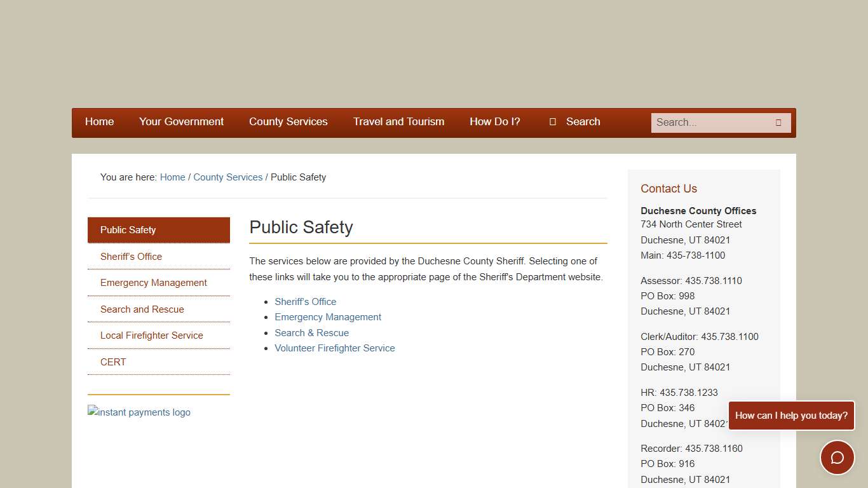Screen dimensions: 868x488
Task: Open the Travel and Tourism menu
Action: (398, 122)
